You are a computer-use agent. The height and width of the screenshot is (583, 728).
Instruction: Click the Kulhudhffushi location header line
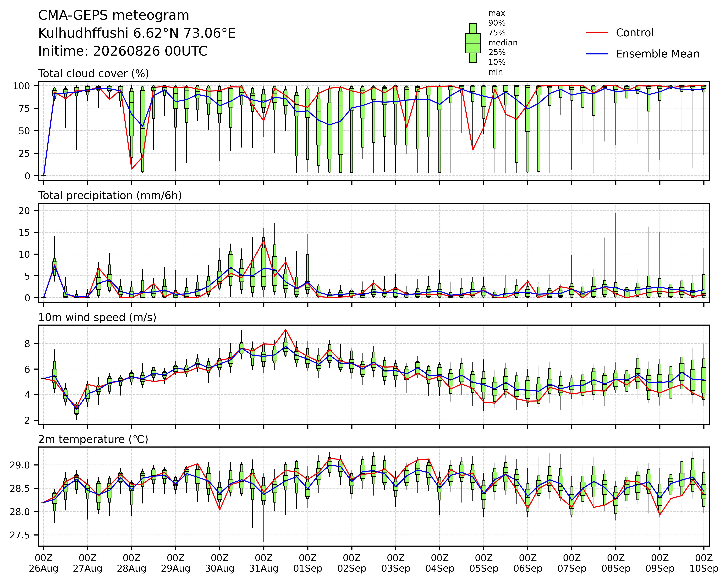click(x=137, y=33)
